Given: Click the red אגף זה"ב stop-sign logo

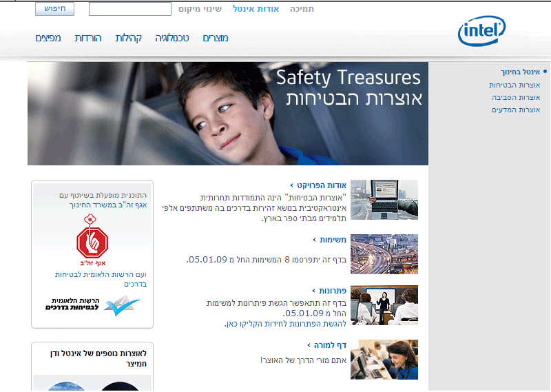Looking at the screenshot, I should click(x=92, y=240).
